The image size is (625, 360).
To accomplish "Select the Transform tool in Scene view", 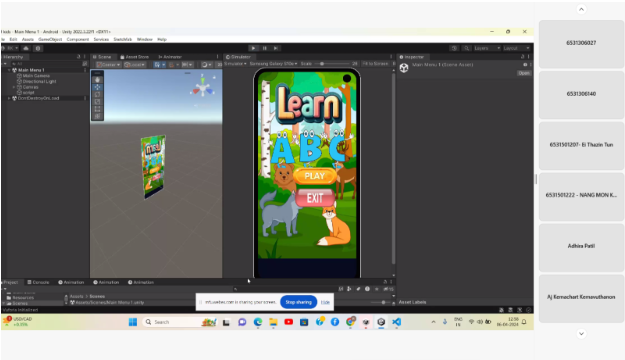I will [x=97, y=116].
